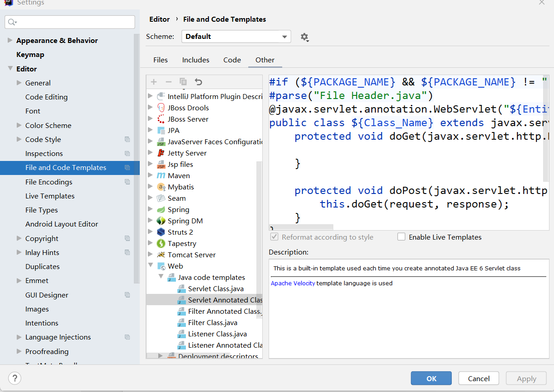Enable Live Templates checkbox
Image resolution: width=554 pixels, height=392 pixels.
(x=401, y=236)
